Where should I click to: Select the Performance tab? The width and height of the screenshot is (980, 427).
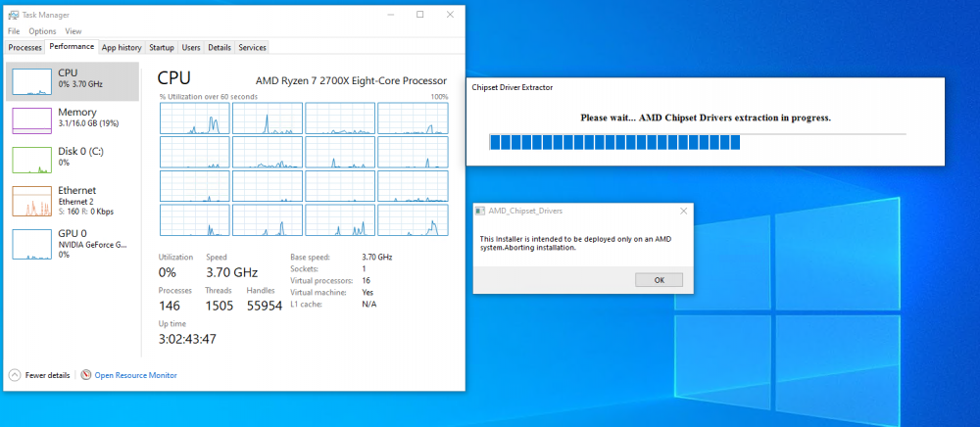[72, 47]
